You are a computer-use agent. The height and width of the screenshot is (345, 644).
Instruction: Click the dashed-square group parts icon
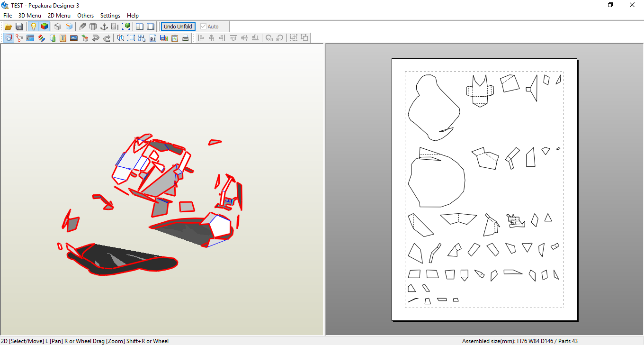[x=294, y=38]
